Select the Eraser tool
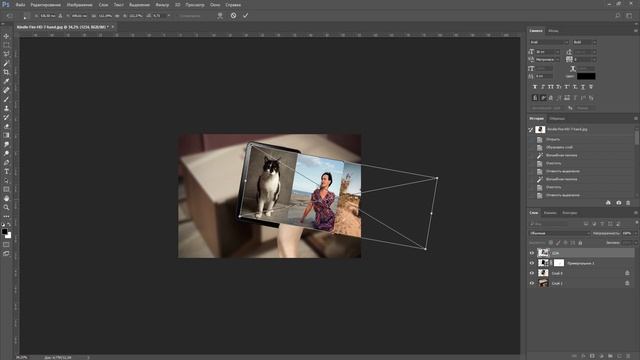 coord(6,126)
